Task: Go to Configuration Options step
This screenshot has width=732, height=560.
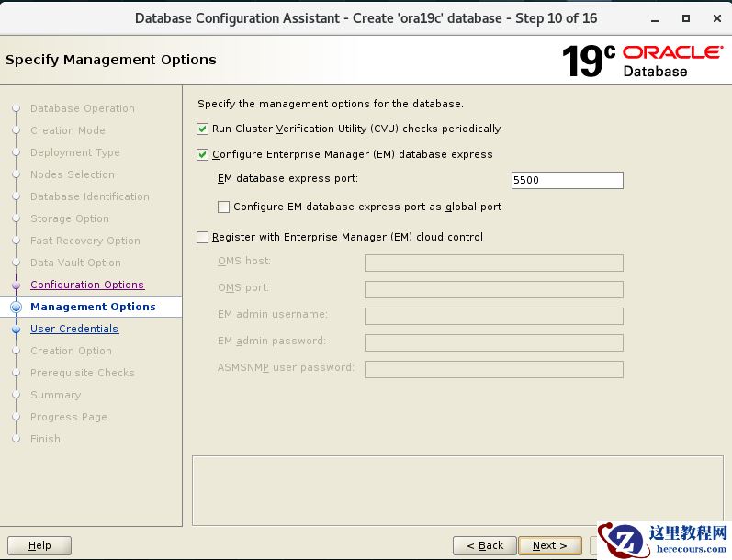Action: pos(87,285)
